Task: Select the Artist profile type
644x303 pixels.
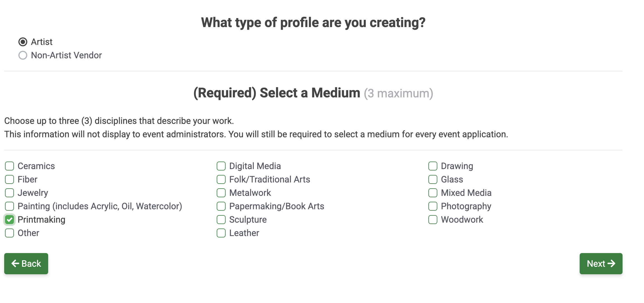Action: [x=23, y=42]
